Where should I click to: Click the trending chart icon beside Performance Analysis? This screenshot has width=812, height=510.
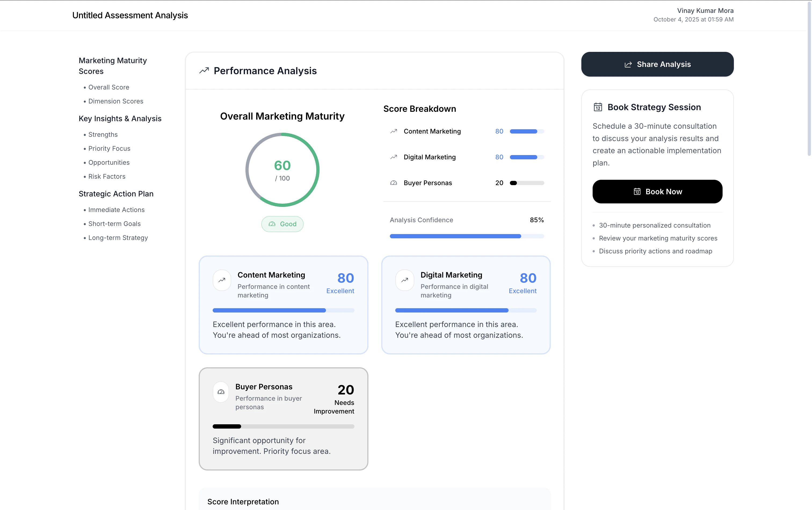point(204,70)
